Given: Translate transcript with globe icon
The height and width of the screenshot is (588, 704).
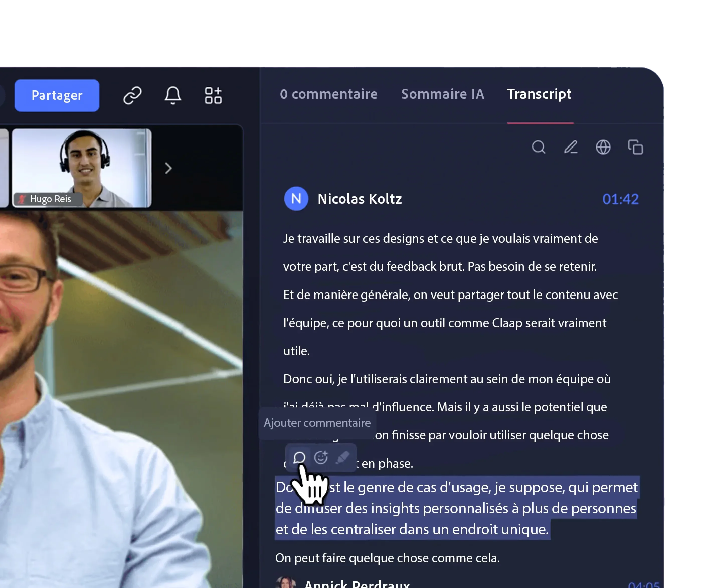Looking at the screenshot, I should 603,147.
